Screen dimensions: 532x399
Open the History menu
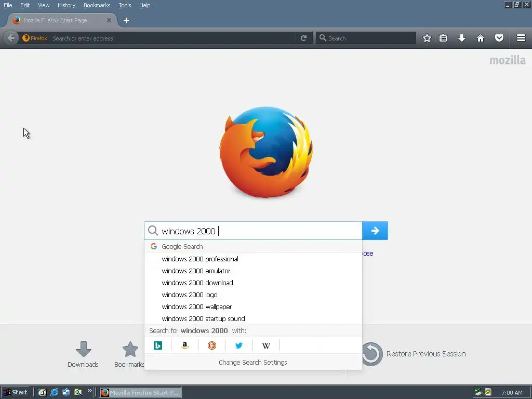[66, 5]
